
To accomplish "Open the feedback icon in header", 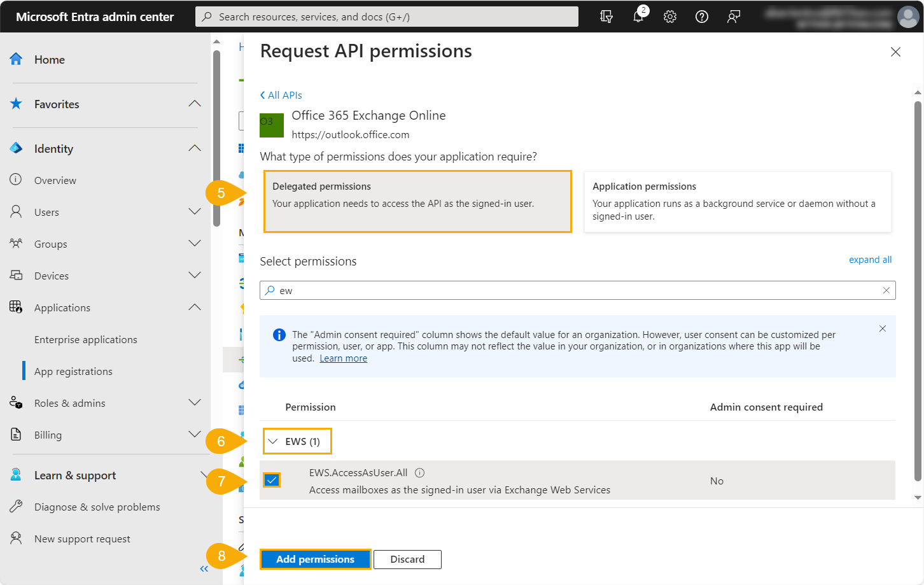I will [x=734, y=17].
